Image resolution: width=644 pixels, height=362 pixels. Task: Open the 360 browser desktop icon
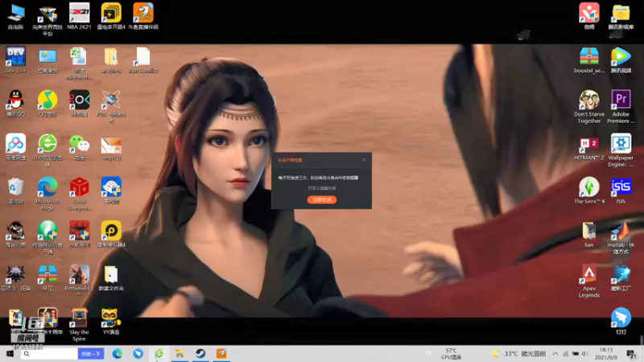47,150
